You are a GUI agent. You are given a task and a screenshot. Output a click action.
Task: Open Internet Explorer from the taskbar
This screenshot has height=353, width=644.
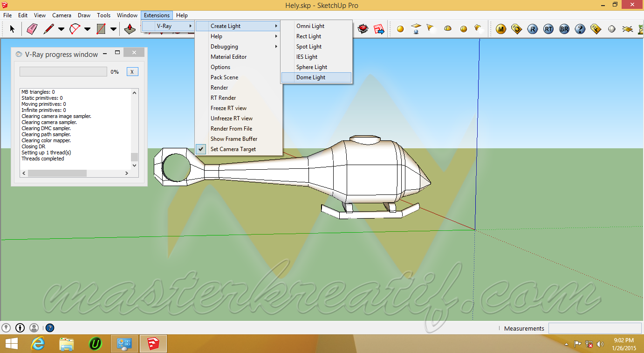click(x=38, y=344)
